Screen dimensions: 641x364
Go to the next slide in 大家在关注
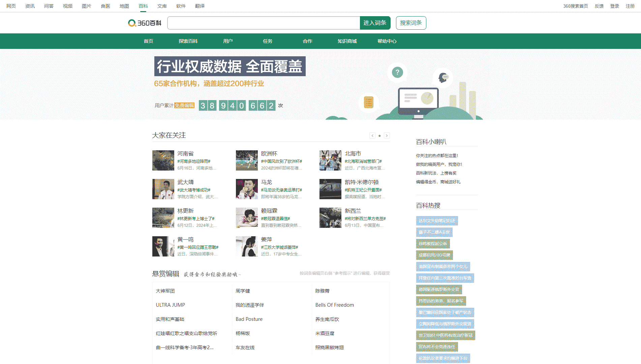[387, 135]
